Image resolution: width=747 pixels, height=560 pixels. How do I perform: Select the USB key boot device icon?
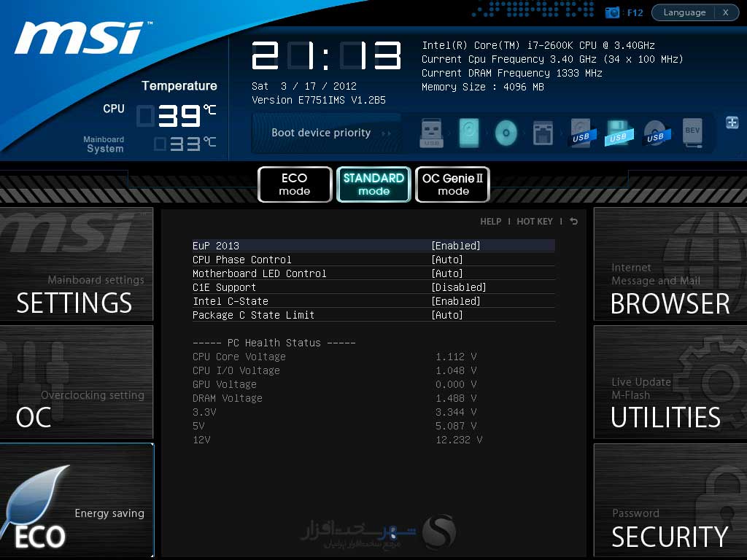[x=432, y=133]
